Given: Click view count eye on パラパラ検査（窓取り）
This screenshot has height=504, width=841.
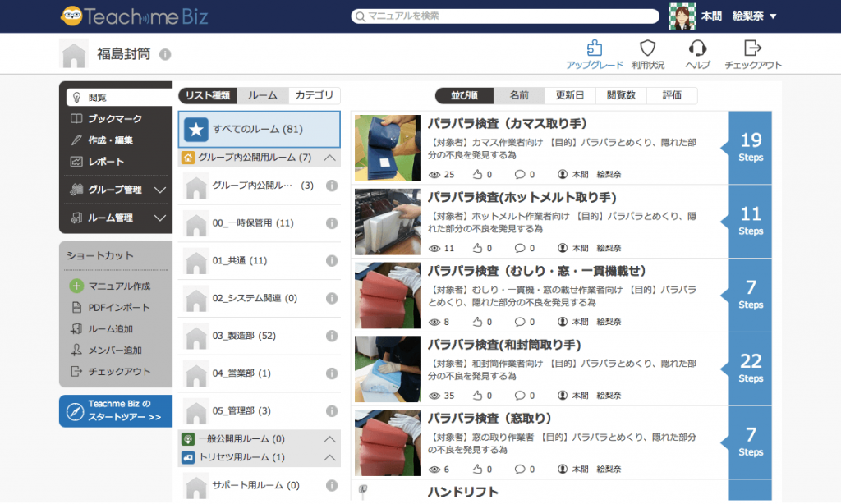Looking at the screenshot, I should click(x=434, y=470).
